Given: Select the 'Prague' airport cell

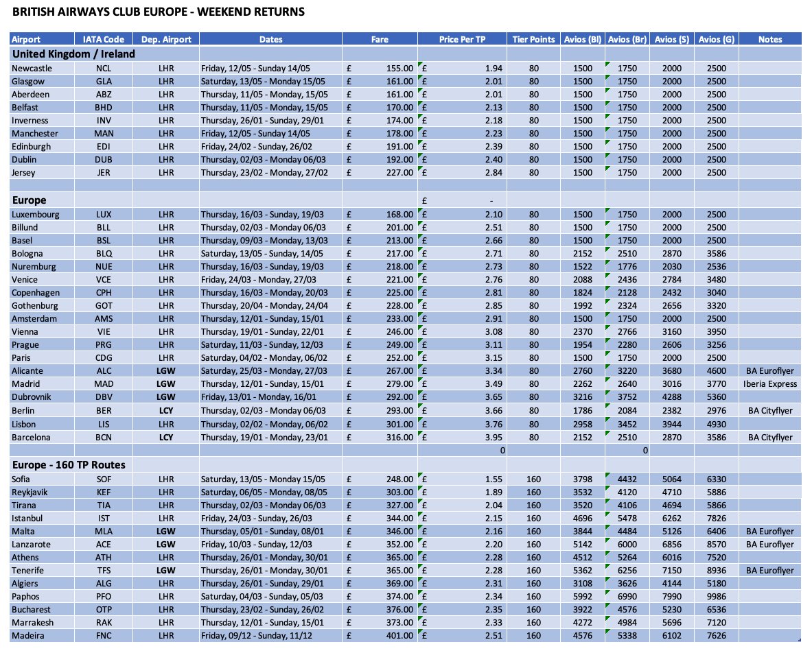Looking at the screenshot, I should point(42,344).
